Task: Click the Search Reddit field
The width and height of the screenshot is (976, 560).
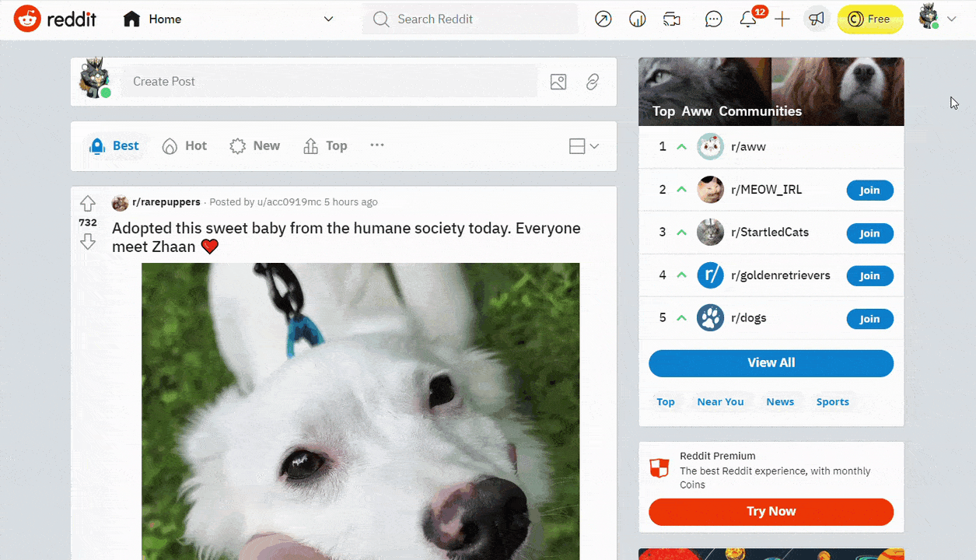Action: [470, 19]
